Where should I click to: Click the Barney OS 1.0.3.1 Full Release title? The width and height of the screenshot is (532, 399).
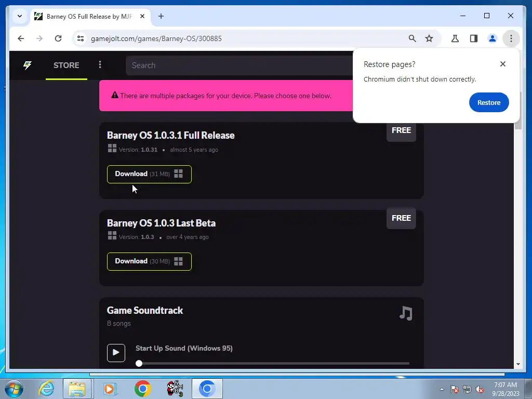(170, 136)
